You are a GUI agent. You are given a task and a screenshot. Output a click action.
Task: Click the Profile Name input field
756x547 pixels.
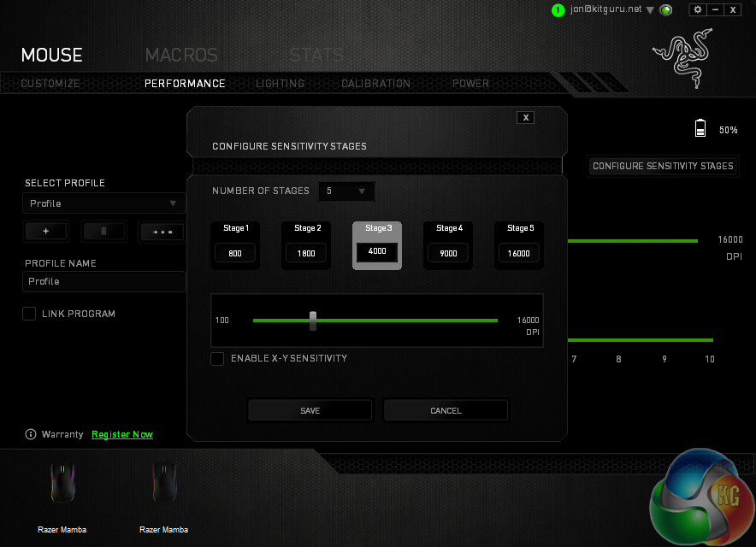click(x=103, y=281)
